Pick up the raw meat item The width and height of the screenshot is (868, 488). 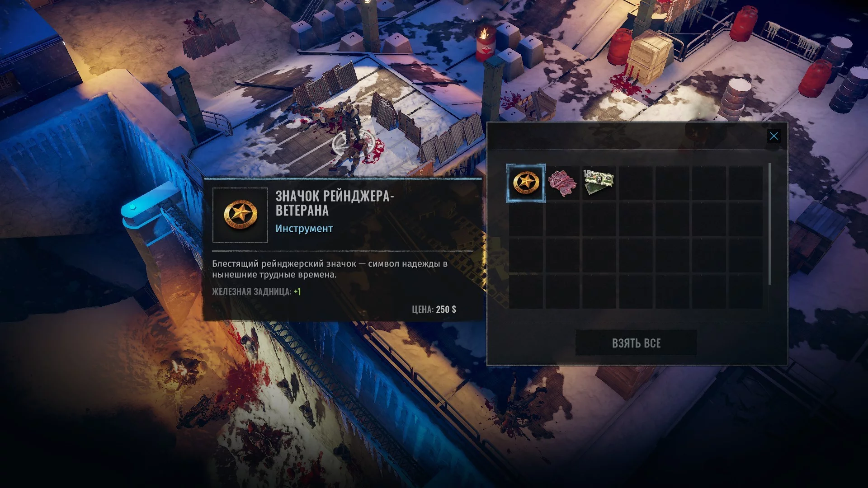tap(562, 183)
